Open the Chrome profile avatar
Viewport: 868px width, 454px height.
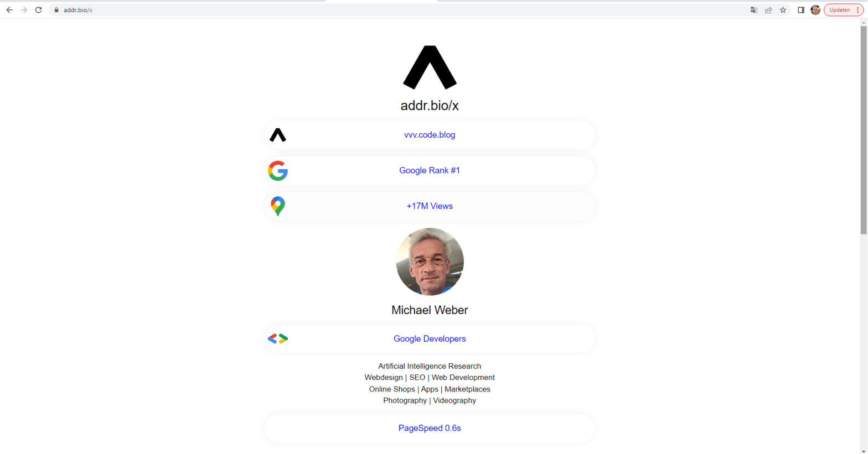(x=815, y=10)
